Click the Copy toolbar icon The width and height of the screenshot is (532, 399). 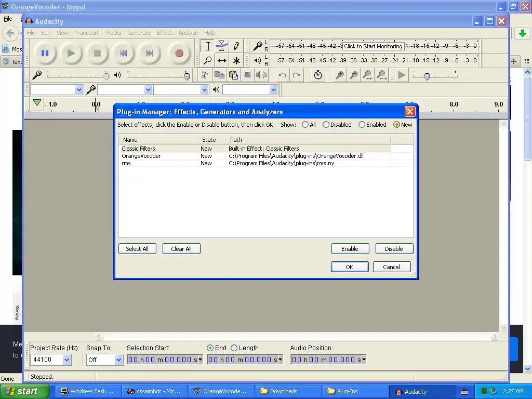tap(219, 75)
